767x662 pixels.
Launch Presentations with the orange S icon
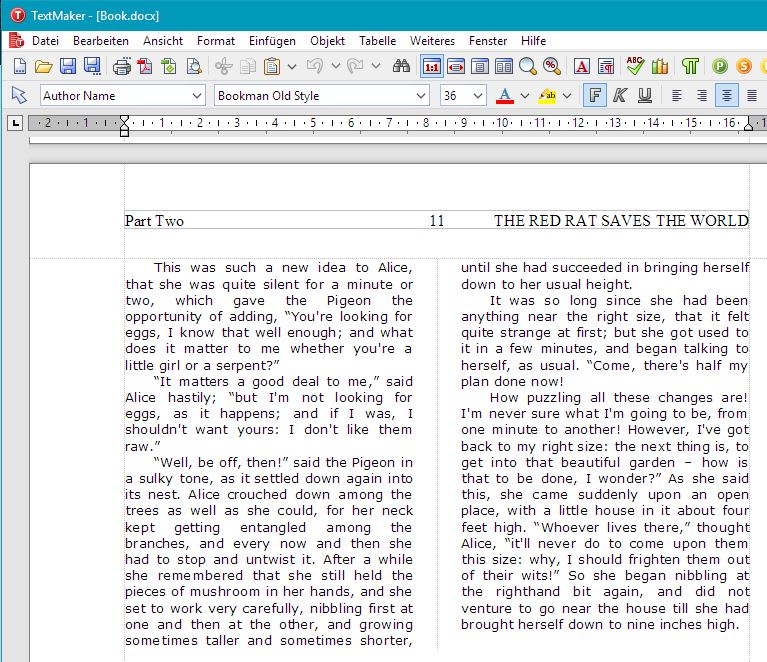click(744, 66)
